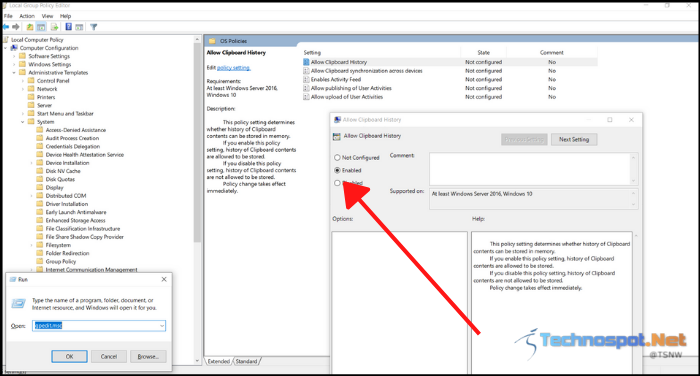Expand the Software Settings tree node

tap(14, 56)
